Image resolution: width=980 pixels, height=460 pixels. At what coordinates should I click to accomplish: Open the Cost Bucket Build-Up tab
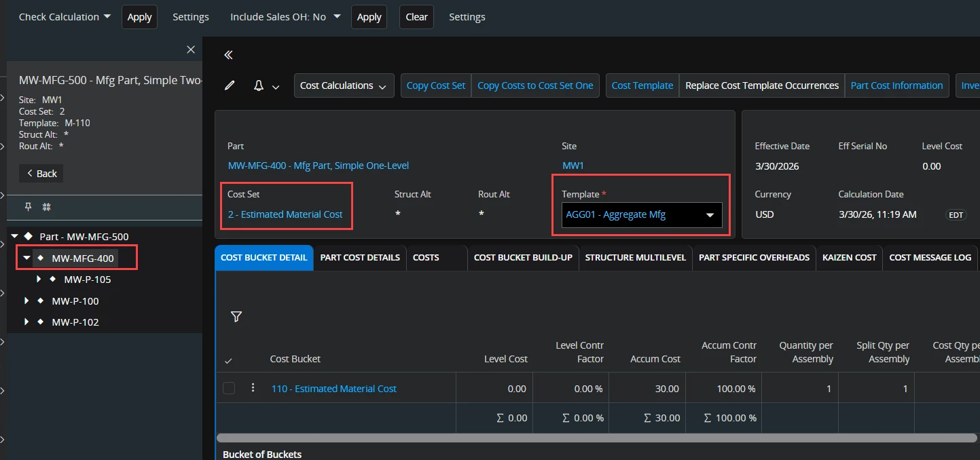523,257
